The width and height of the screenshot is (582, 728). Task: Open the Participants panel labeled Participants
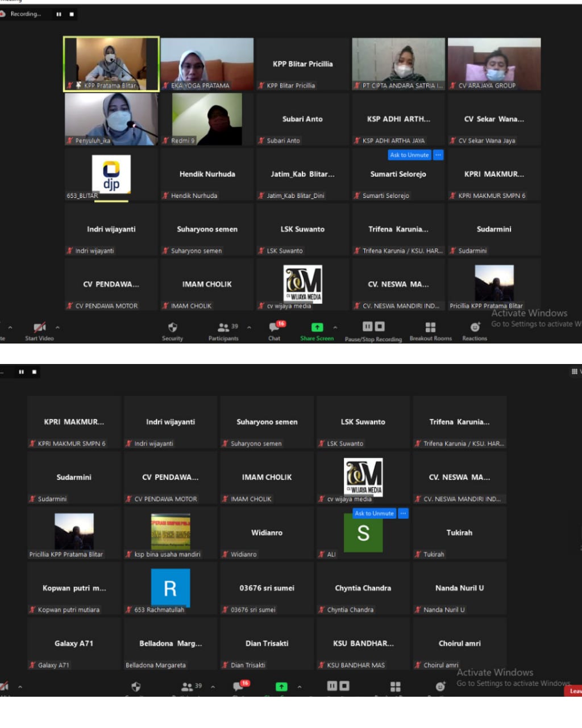[223, 330]
